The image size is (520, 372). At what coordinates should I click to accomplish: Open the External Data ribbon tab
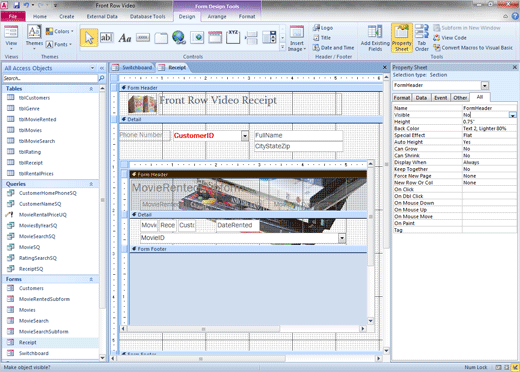[102, 16]
